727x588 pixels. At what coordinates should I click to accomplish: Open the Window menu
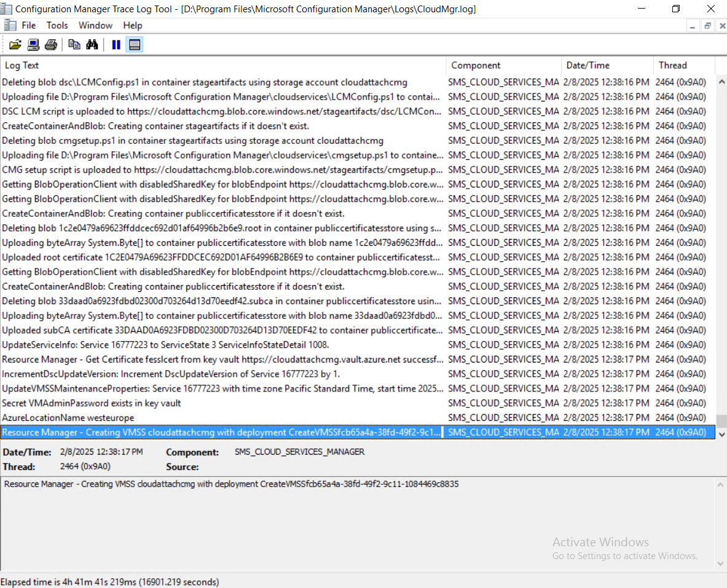click(x=95, y=26)
